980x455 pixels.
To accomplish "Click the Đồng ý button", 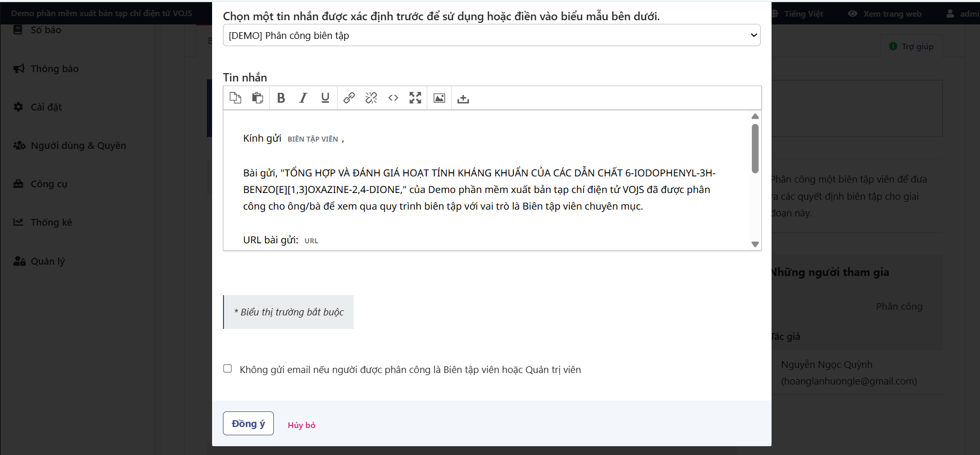I will (248, 423).
